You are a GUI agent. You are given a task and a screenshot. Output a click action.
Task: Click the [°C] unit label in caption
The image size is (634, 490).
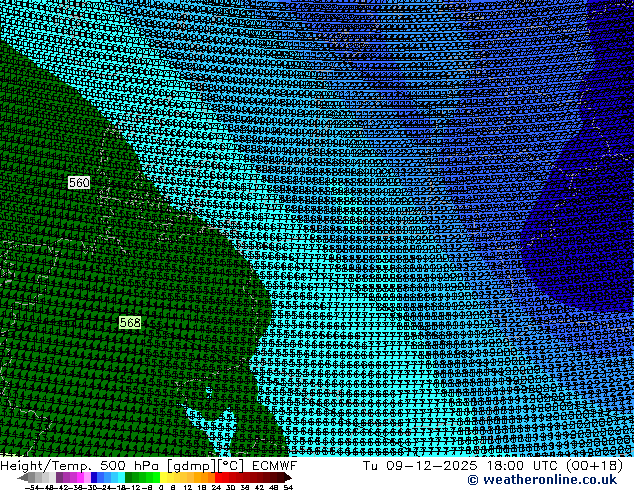(x=231, y=465)
